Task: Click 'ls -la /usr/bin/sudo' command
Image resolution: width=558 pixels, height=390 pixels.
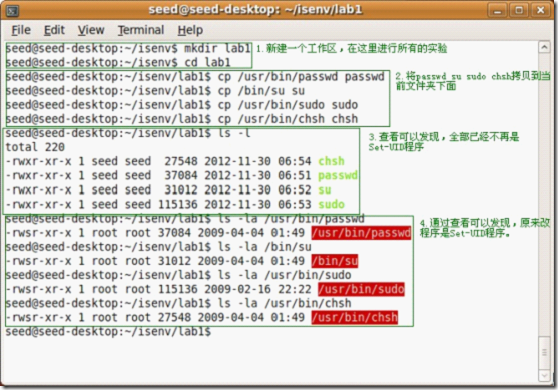Action: point(284,275)
